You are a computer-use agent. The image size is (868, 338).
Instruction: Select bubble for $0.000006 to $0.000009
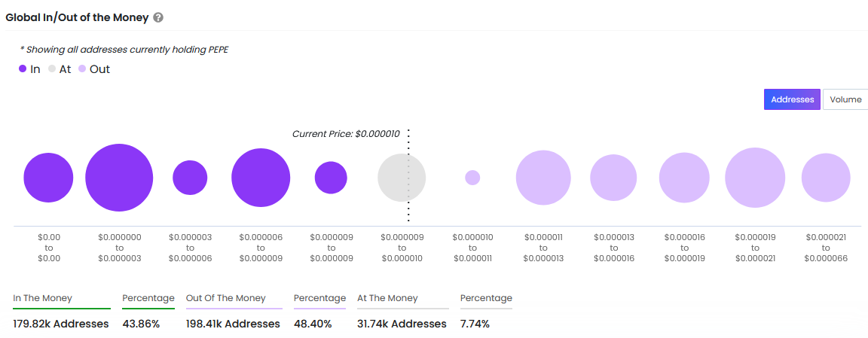coord(261,178)
